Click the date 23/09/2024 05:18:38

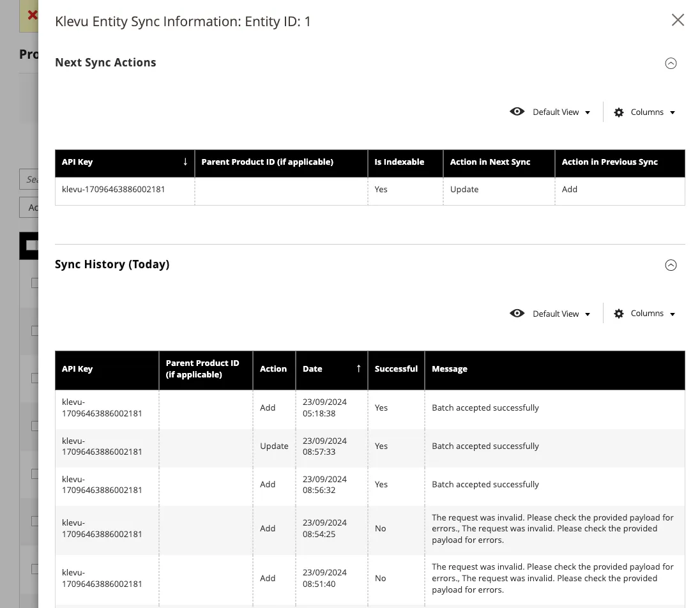[x=324, y=408]
